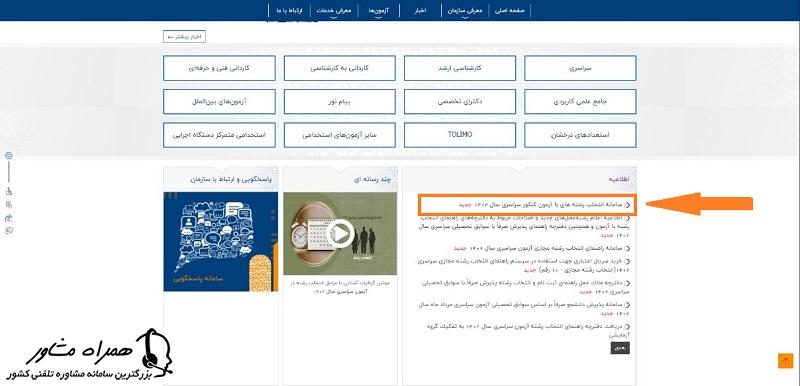Expand the آزمون‌ها dropdown menu
Image resolution: width=800 pixels, height=386 pixels.
pyautogui.click(x=379, y=11)
